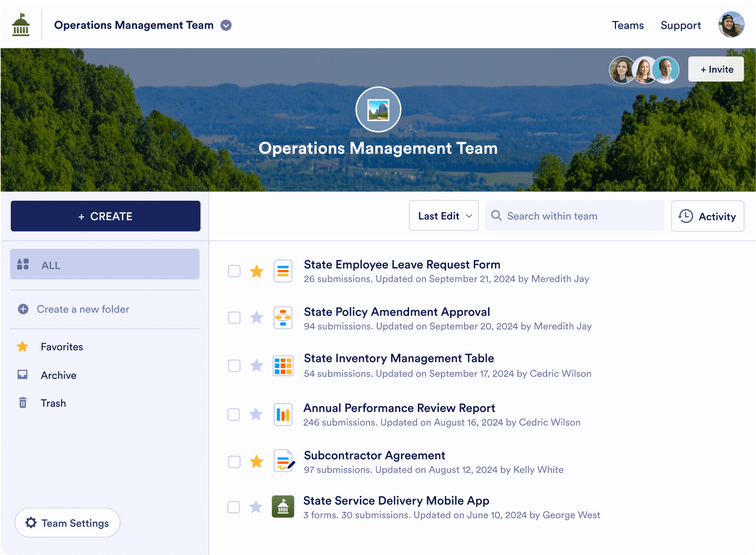
Task: Click the Invite button
Action: coord(716,69)
